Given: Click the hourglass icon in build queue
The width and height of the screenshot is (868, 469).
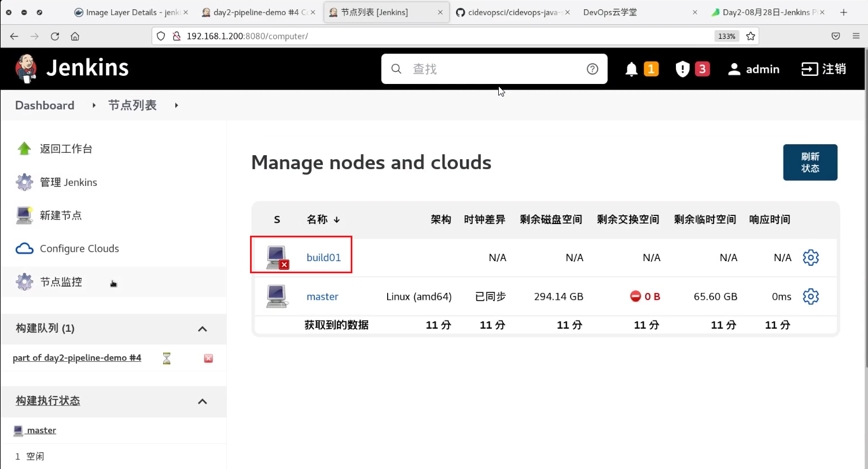Looking at the screenshot, I should (x=167, y=358).
